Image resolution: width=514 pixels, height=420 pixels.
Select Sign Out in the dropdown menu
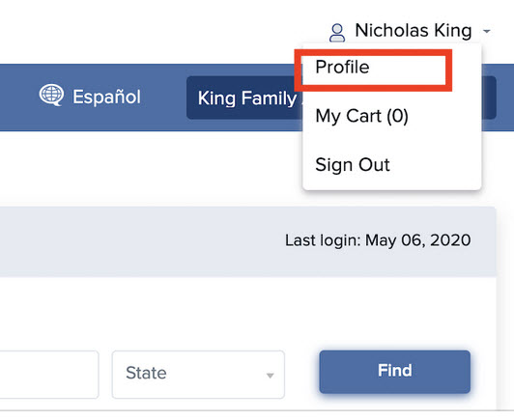(353, 164)
